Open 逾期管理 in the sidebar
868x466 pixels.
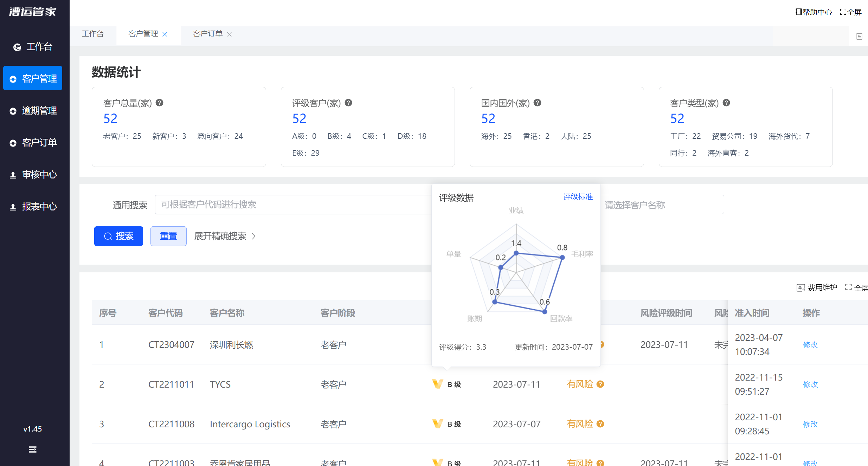click(x=33, y=110)
